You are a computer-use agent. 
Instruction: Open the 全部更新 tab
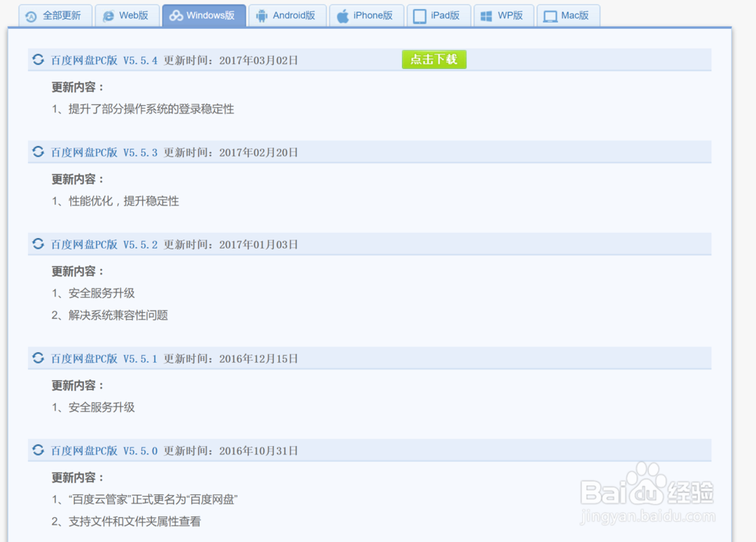55,15
